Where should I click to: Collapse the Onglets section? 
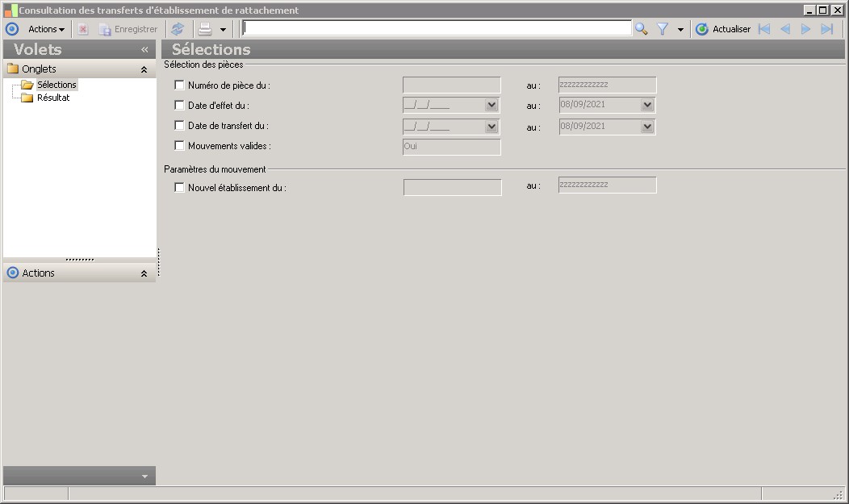(144, 69)
